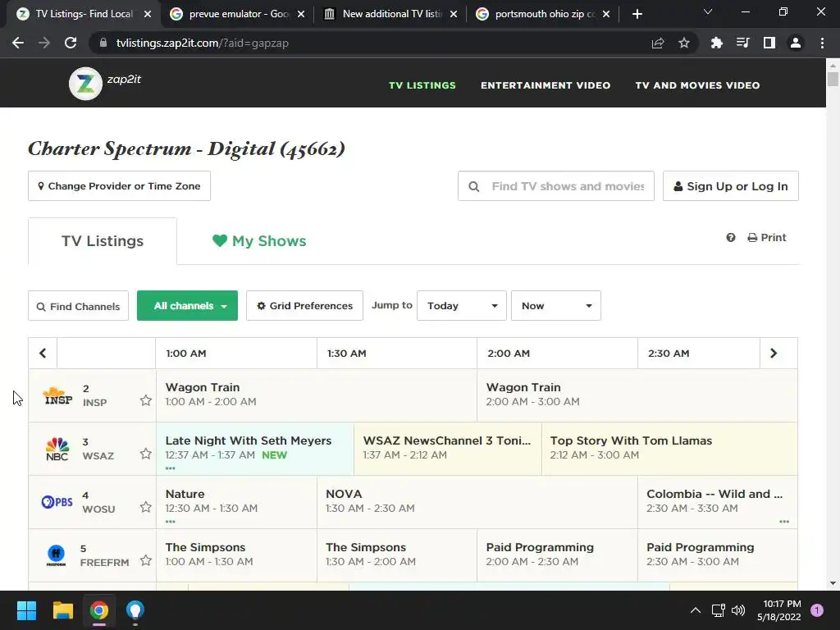
Task: Favorite channel 5 FREEFRM with star
Action: pyautogui.click(x=146, y=560)
